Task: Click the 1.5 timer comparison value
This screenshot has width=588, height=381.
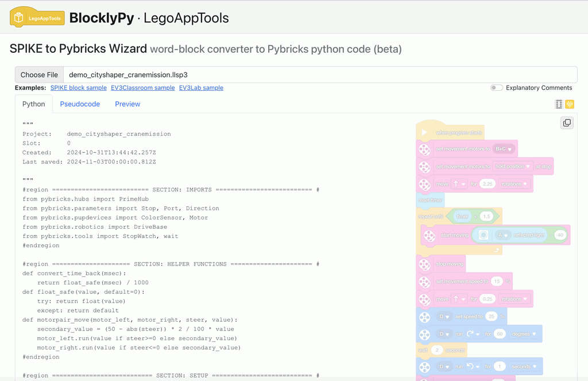Action: click(x=486, y=217)
